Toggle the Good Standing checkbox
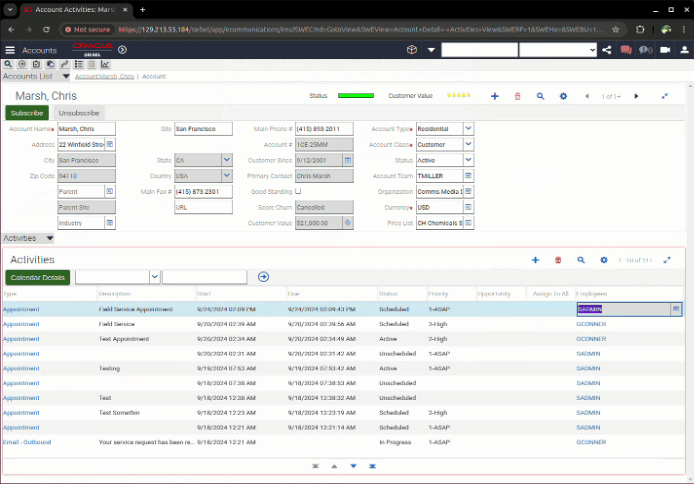 (x=298, y=191)
